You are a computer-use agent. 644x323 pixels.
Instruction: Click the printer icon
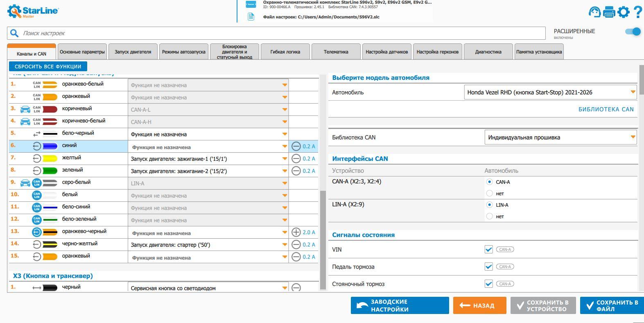pos(609,12)
